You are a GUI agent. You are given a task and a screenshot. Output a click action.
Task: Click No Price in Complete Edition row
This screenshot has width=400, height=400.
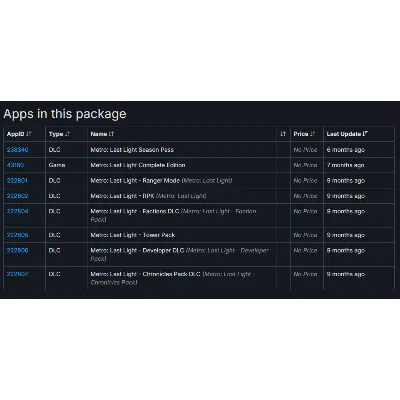(x=305, y=165)
